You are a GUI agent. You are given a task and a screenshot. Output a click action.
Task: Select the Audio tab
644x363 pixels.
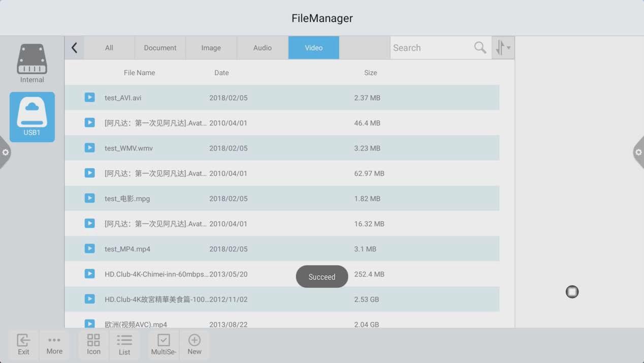pyautogui.click(x=262, y=48)
